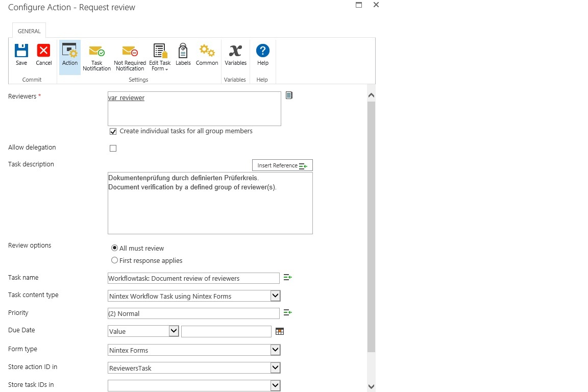Close the Configure Action dialog
Screen dimensions: 588x392
pyautogui.click(x=376, y=5)
